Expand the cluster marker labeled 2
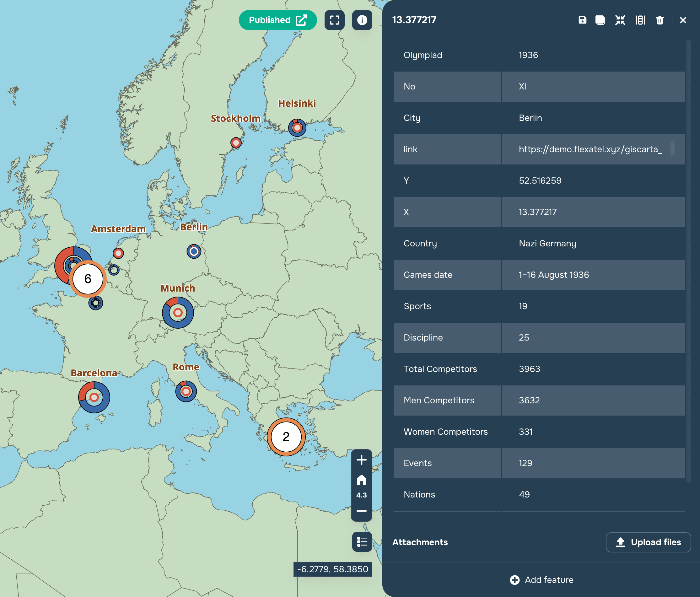The height and width of the screenshot is (597, 700). pyautogui.click(x=286, y=437)
